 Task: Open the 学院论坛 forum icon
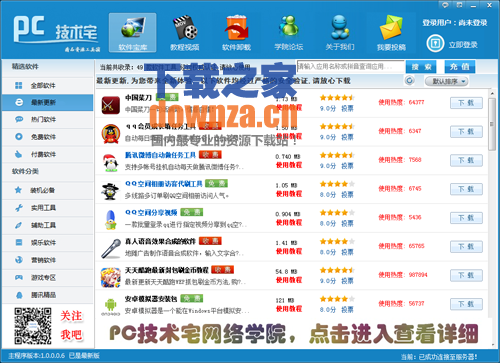pos(288,32)
